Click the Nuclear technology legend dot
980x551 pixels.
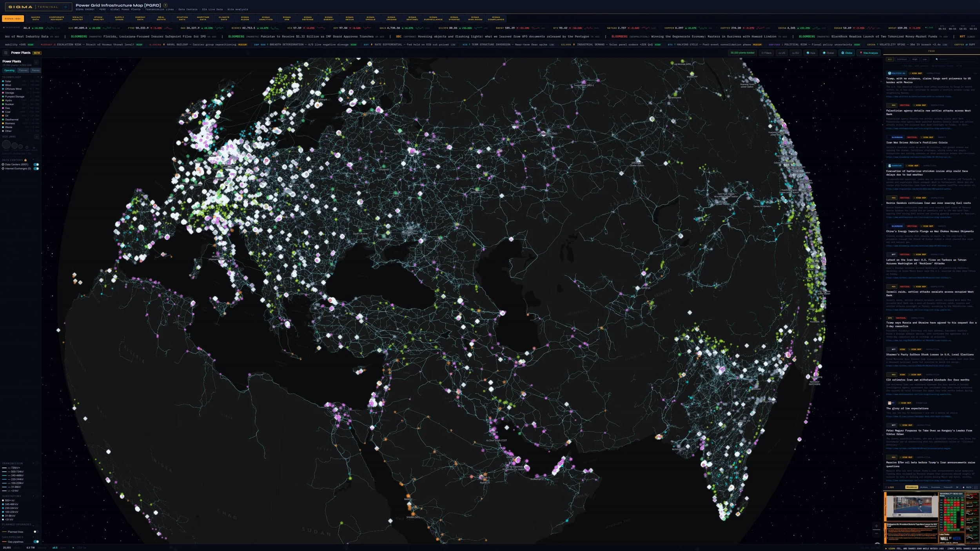(3, 104)
